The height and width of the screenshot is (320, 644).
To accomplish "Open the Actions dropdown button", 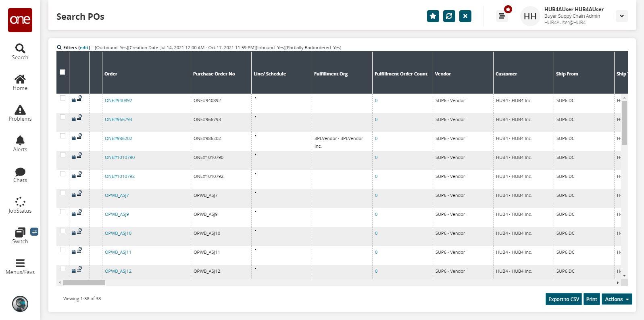I will point(616,299).
